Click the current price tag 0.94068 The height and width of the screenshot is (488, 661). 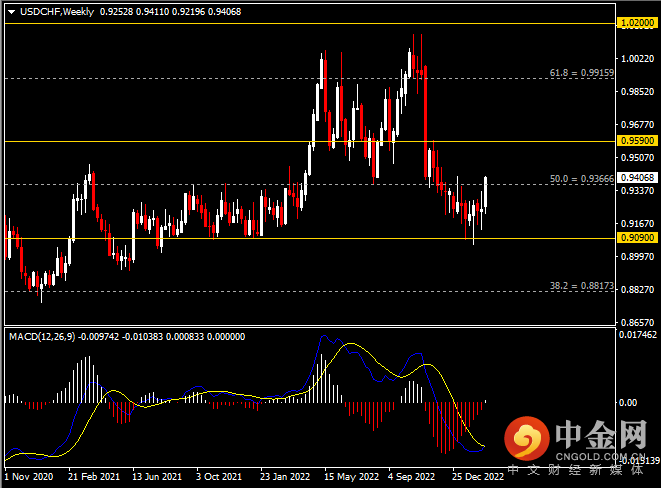[x=636, y=177]
